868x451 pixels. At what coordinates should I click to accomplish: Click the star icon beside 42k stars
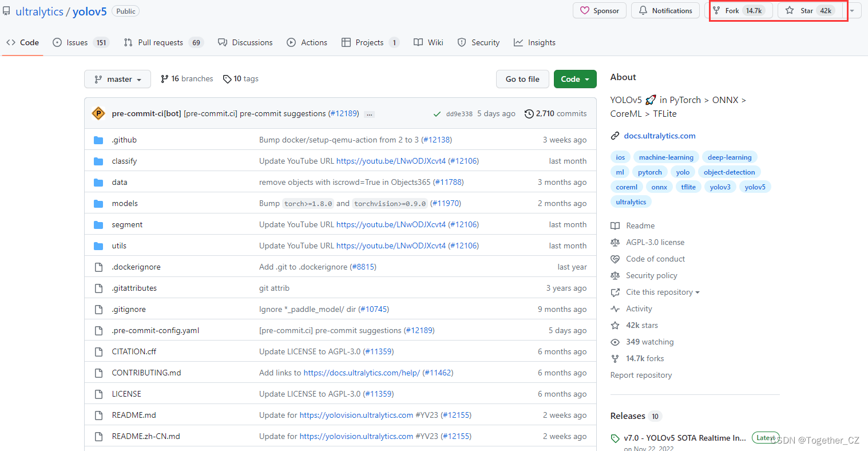(x=615, y=326)
